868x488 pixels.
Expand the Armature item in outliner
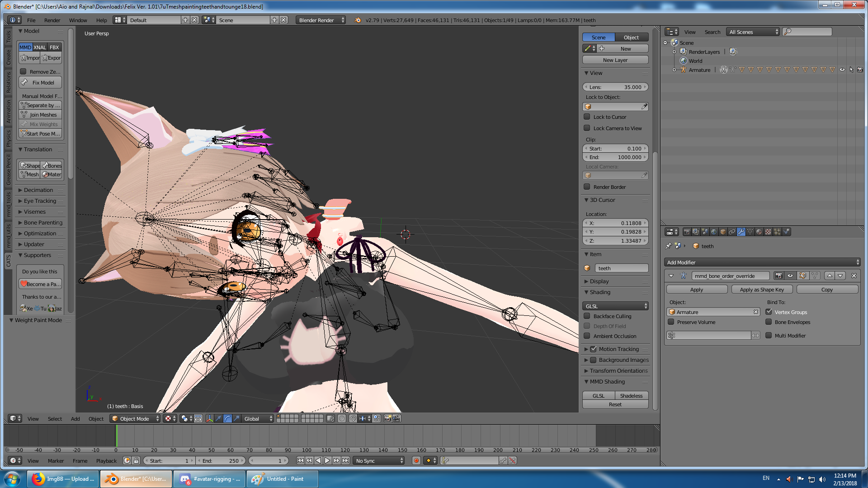674,70
